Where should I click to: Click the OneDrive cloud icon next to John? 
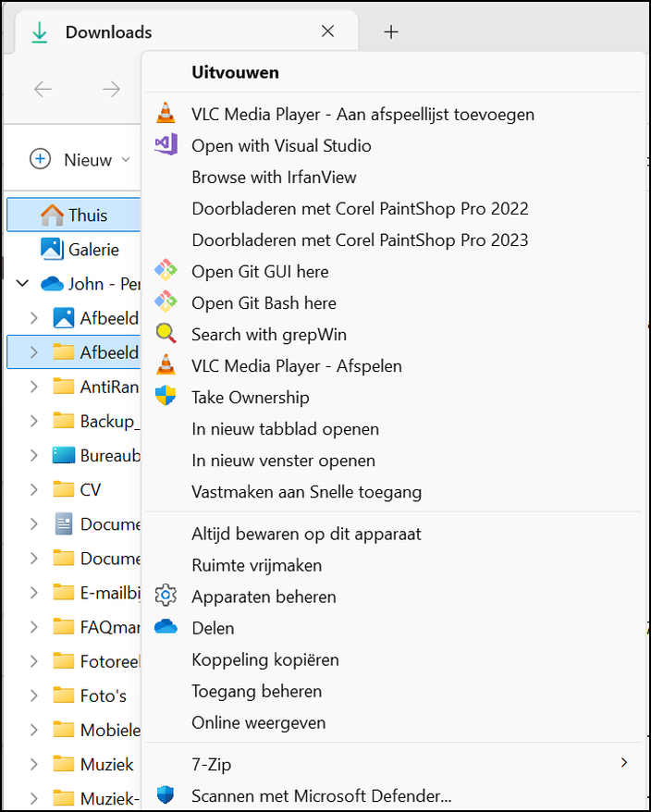[53, 284]
